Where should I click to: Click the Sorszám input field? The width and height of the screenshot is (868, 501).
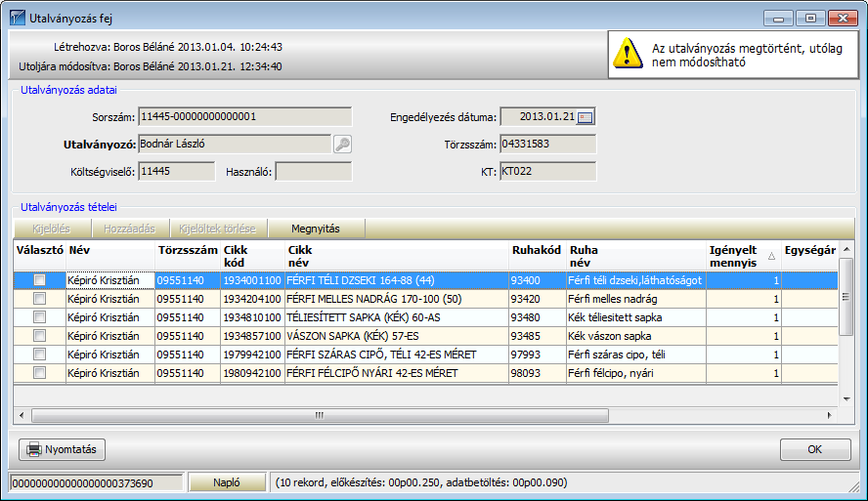(244, 116)
